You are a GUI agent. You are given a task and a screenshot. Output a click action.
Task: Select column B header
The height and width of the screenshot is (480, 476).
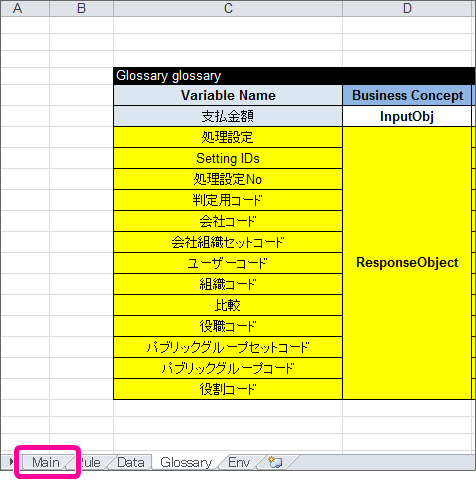[x=81, y=8]
